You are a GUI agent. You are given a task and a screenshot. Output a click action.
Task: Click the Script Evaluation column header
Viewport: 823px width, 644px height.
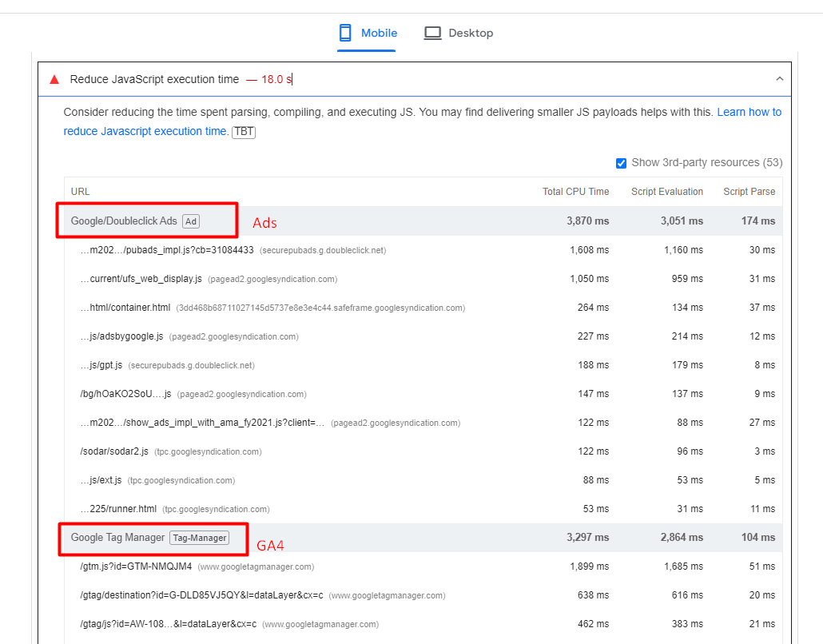click(x=669, y=191)
